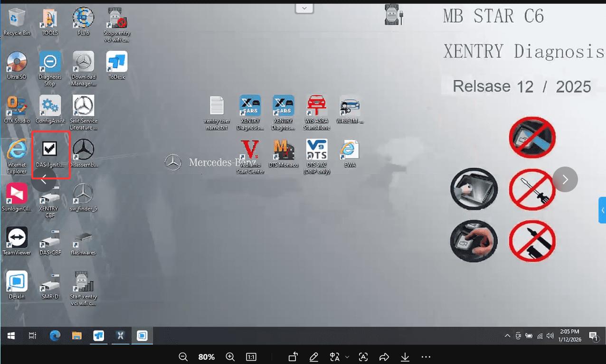Launch DTS 9.02 (DoIP only) shortcut
The width and height of the screenshot is (606, 364).
(317, 157)
